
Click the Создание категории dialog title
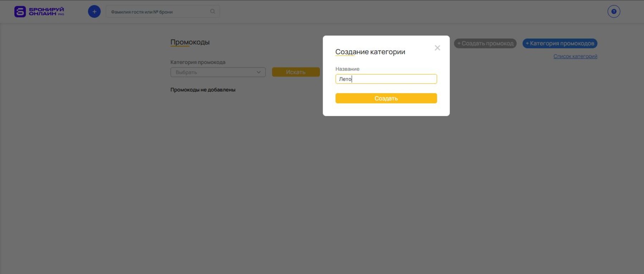370,52
